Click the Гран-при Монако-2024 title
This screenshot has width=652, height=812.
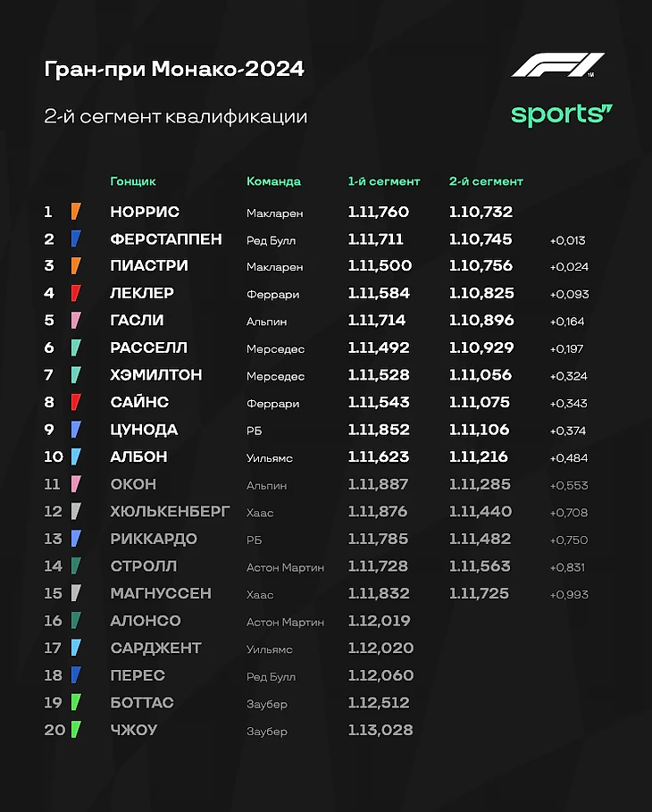[174, 69]
